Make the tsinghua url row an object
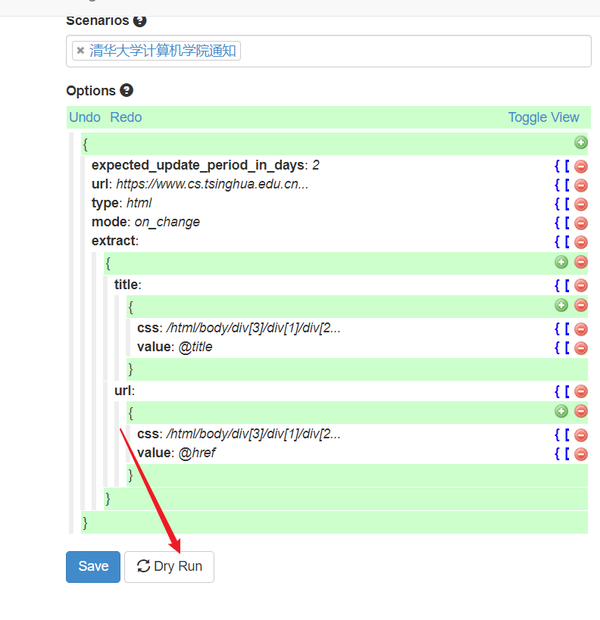The image size is (600, 620). [x=557, y=185]
